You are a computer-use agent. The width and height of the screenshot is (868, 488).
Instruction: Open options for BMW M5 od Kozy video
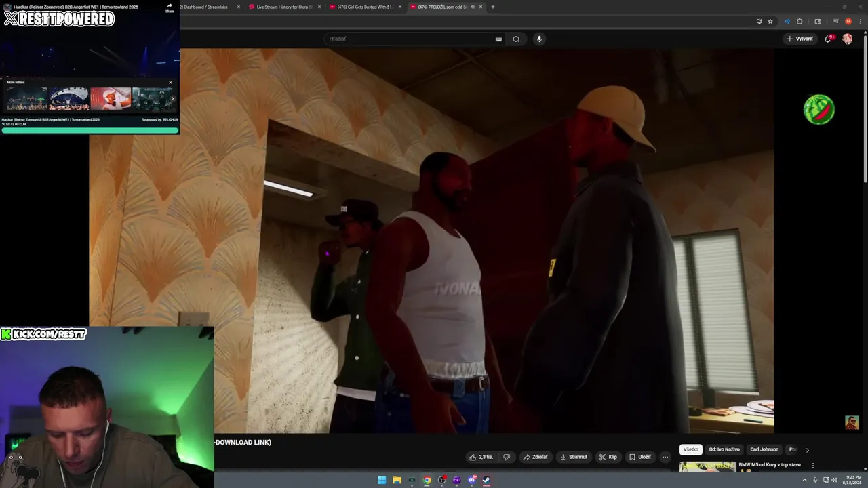tap(812, 466)
